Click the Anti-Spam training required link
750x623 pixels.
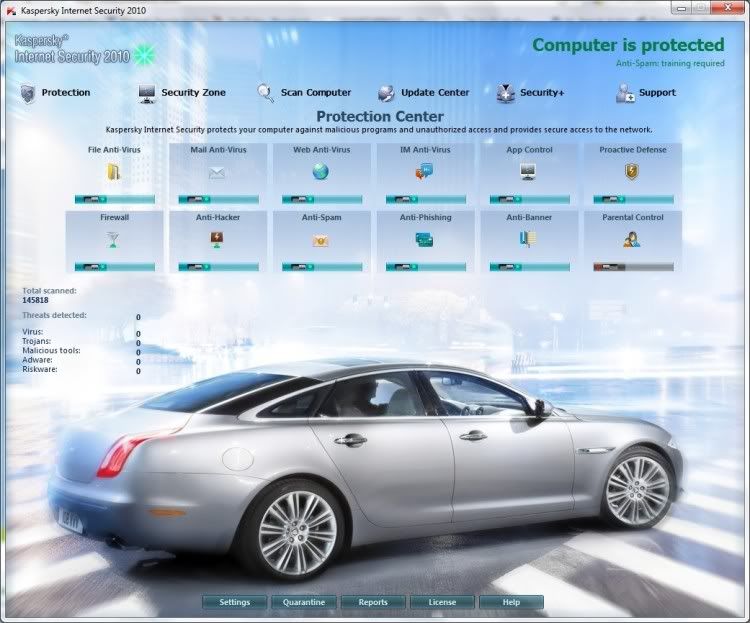[670, 63]
